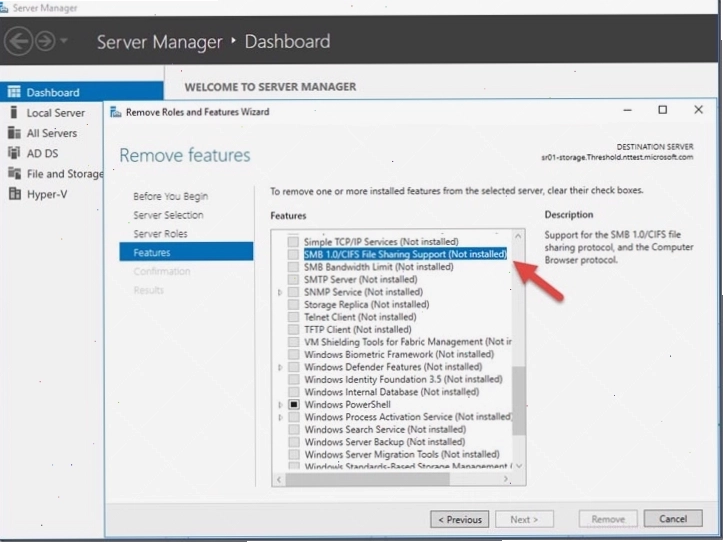The height and width of the screenshot is (543, 723).
Task: Select Windows Identity Foundation 3.5 row text
Action: click(x=403, y=379)
